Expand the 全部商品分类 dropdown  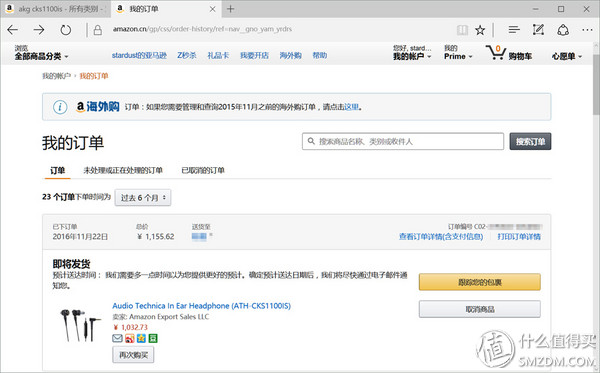(41, 53)
